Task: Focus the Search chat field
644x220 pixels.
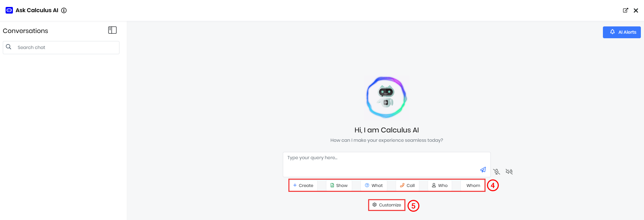Action: [66, 48]
